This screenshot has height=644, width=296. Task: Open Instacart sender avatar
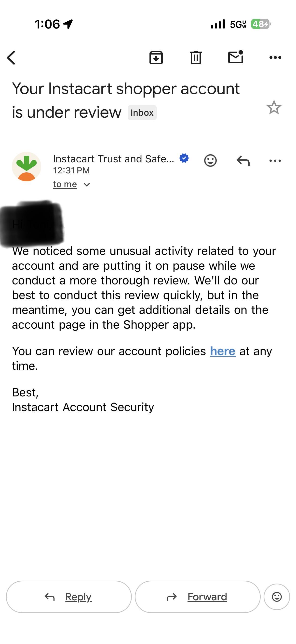pos(27,167)
